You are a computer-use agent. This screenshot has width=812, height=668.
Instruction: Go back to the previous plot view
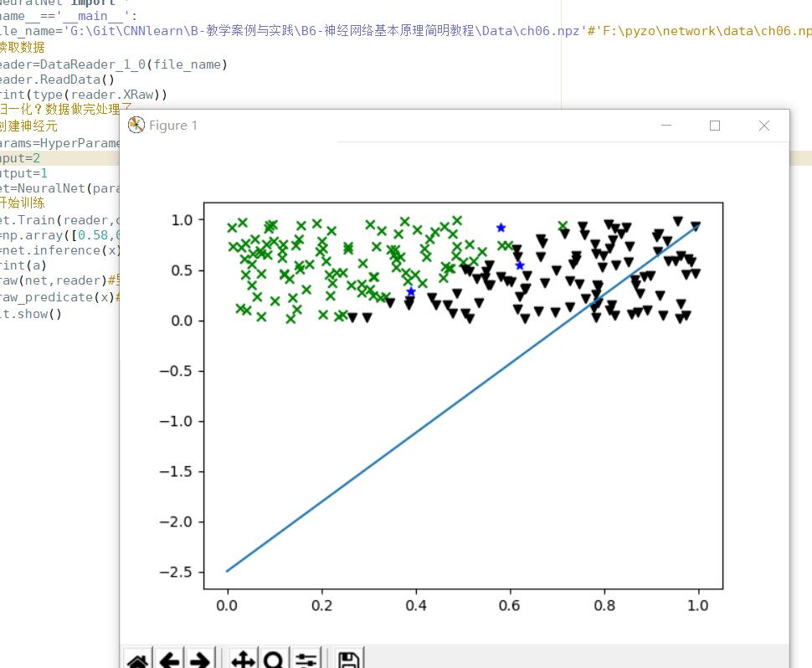[x=168, y=661]
